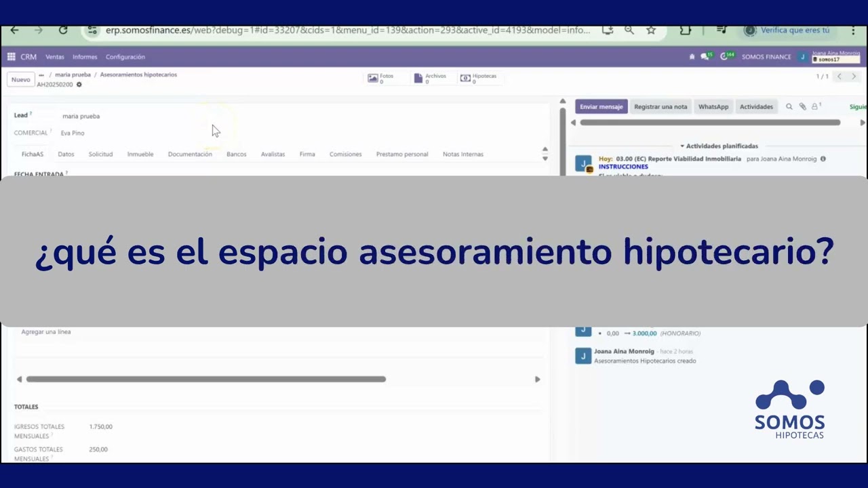Click the tabs scroll up arrow
The width and height of the screenshot is (868, 488).
545,149
